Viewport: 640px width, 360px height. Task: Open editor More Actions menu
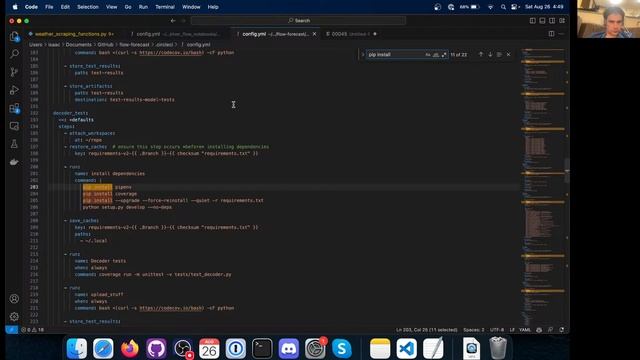coord(561,34)
